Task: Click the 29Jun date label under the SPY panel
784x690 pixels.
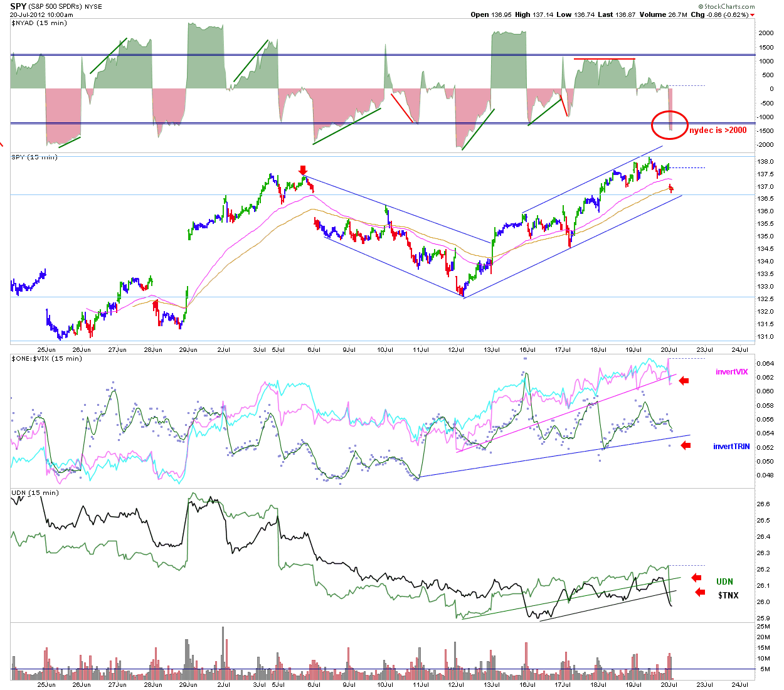Action: click(x=188, y=350)
